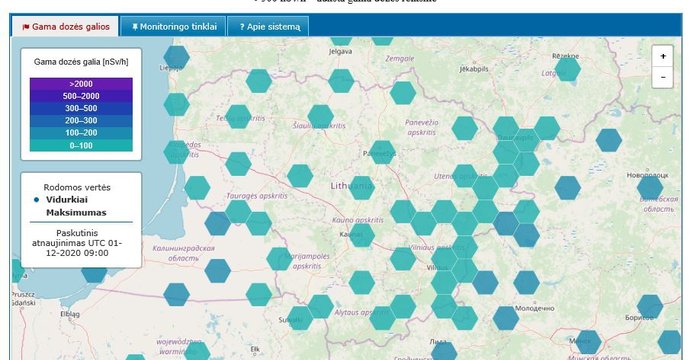
Task: Open the Apie sistemą tab
Action: pyautogui.click(x=268, y=26)
